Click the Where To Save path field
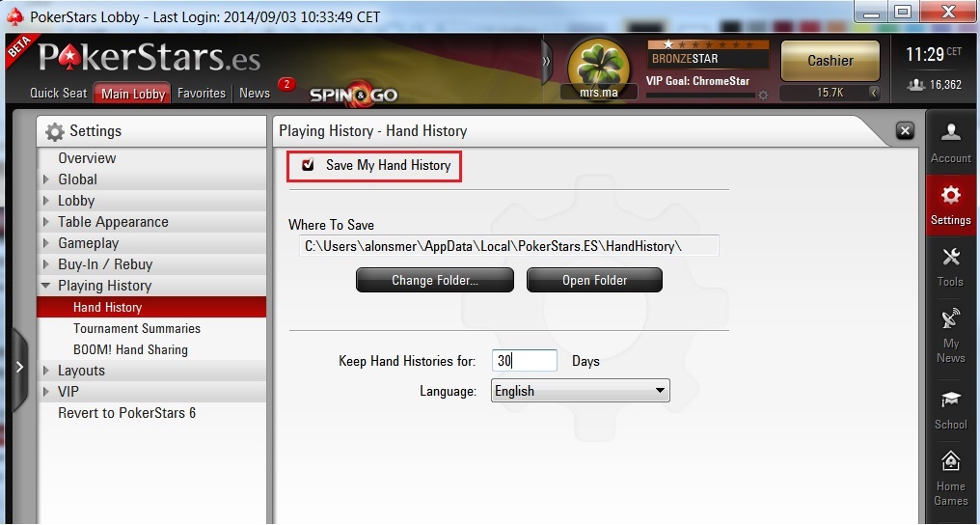 508,246
